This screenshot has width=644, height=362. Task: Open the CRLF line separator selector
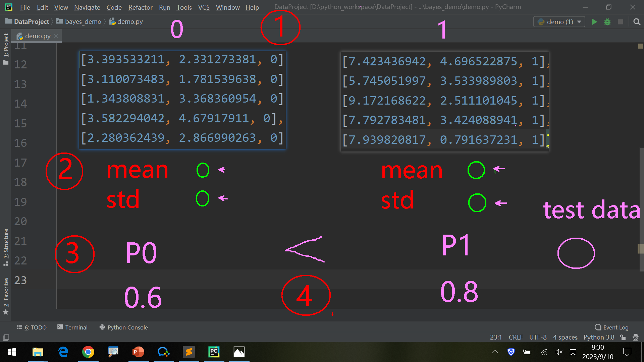coord(516,337)
